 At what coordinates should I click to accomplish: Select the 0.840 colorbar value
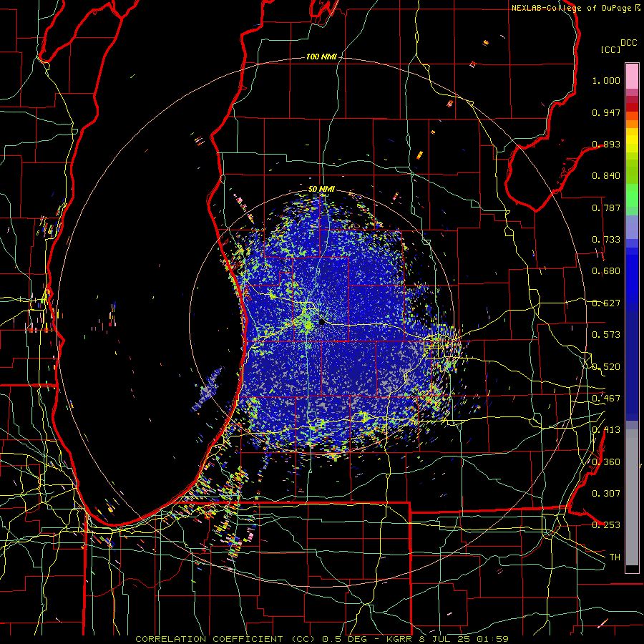pos(606,176)
